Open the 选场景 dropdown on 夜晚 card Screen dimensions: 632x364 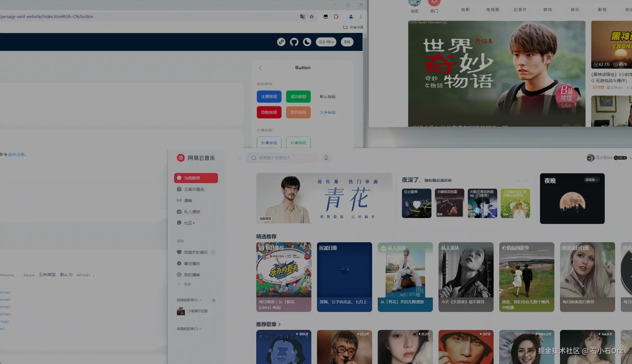coord(591,180)
